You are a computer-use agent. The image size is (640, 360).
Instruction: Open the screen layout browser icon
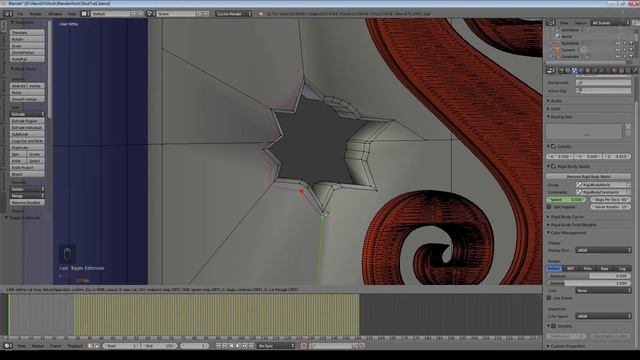[85, 13]
